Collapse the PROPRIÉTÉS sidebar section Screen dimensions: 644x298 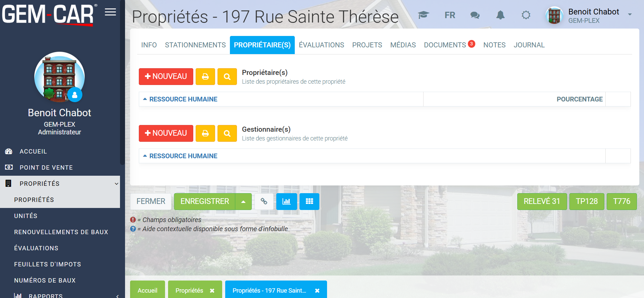[116, 184]
